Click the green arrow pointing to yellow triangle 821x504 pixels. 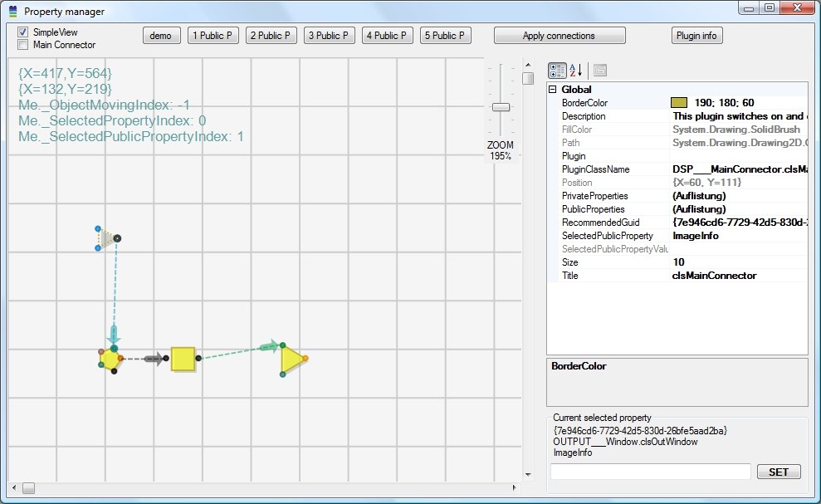pyautogui.click(x=269, y=346)
